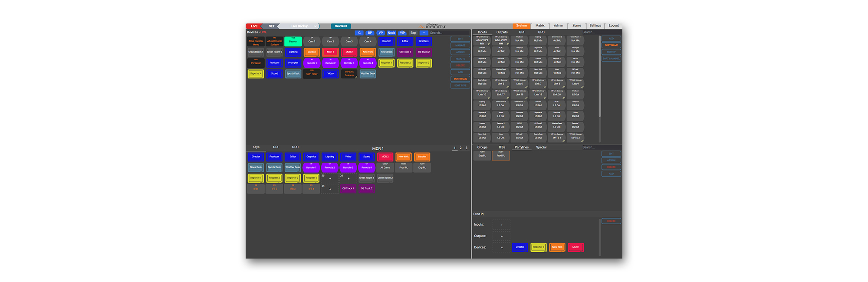868x282 pixels.
Task: Open the Special tab
Action: click(x=541, y=148)
